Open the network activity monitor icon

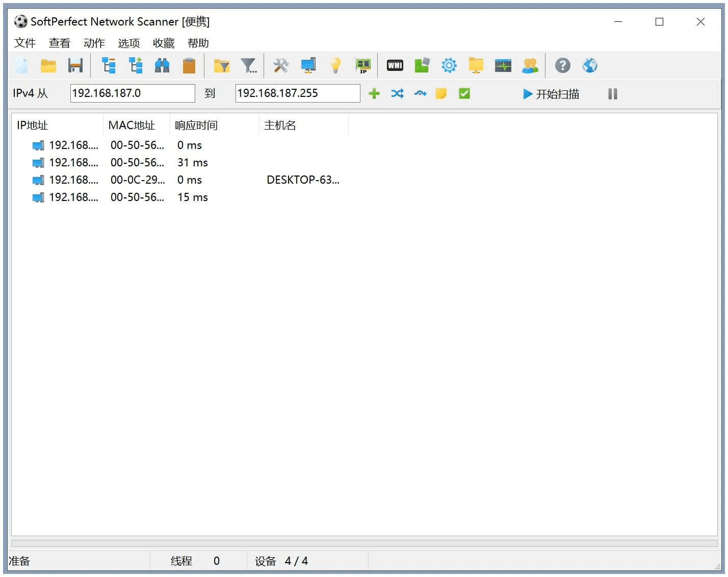(x=503, y=65)
